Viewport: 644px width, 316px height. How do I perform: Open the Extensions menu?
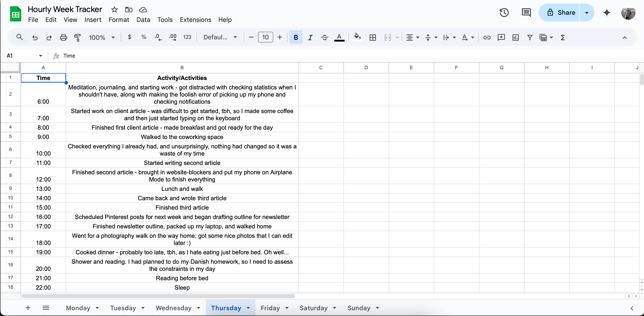tap(195, 20)
